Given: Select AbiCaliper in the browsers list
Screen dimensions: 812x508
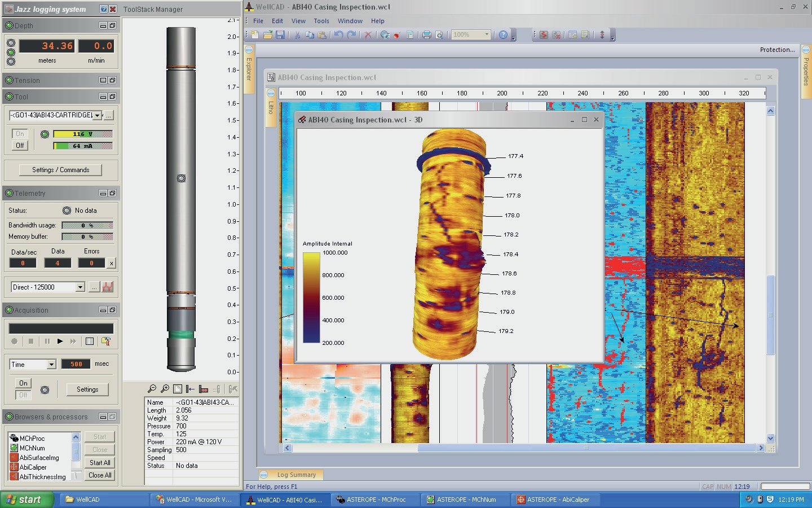Looking at the screenshot, I should pos(33,467).
